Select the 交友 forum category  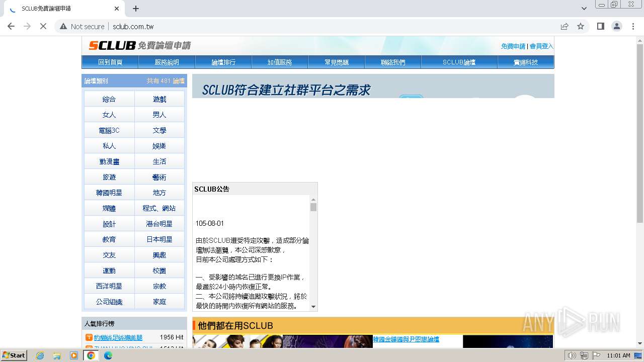coord(109,255)
